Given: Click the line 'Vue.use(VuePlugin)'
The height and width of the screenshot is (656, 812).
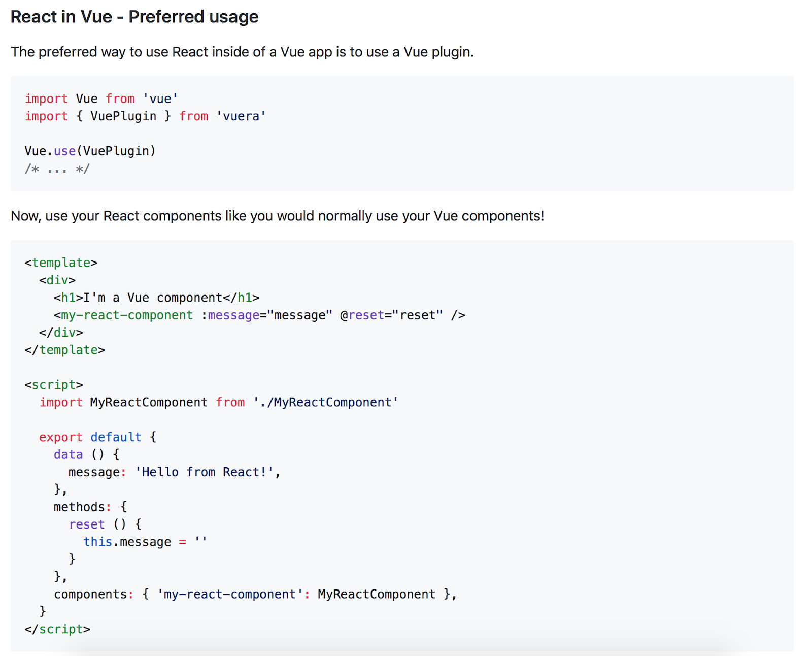Looking at the screenshot, I should [x=90, y=151].
